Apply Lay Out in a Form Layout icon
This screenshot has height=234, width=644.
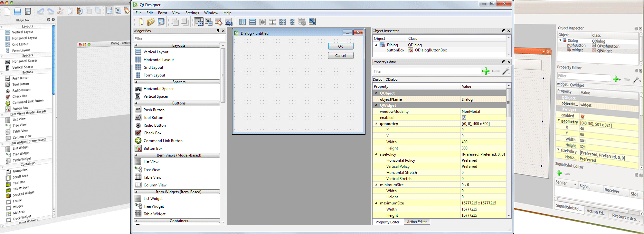[x=292, y=22]
